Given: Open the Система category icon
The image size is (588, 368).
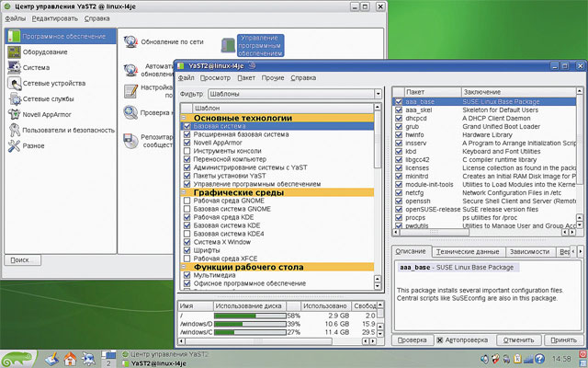Looking at the screenshot, I should pos(15,67).
